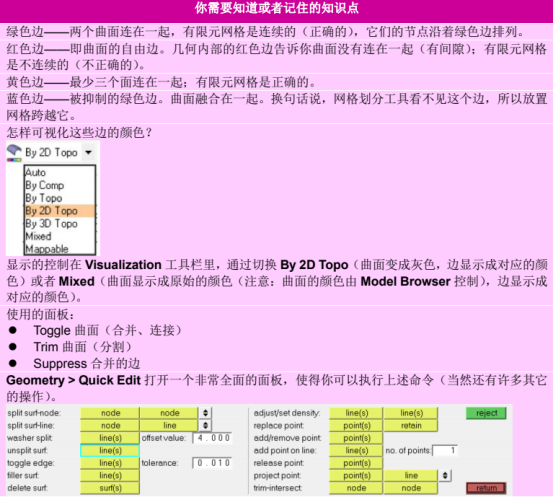Image resolution: width=553 pixels, height=497 pixels.
Task: Click toggle edge line(s) collector
Action: coord(110,463)
